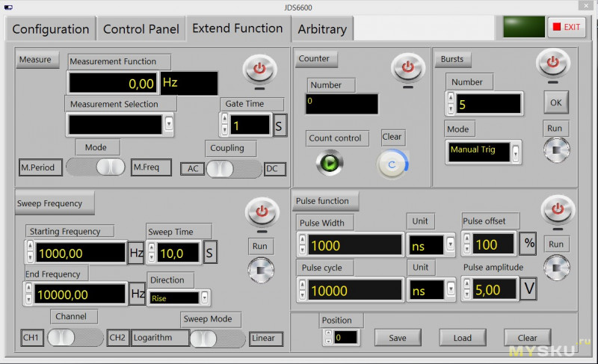Turn on the Pulse function power button

pyautogui.click(x=558, y=209)
